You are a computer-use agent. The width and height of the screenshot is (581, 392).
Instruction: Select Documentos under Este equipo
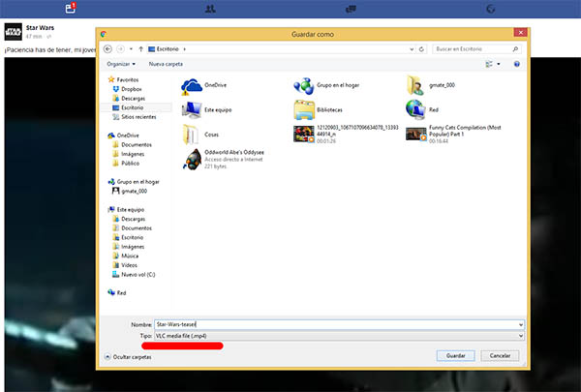[137, 227]
